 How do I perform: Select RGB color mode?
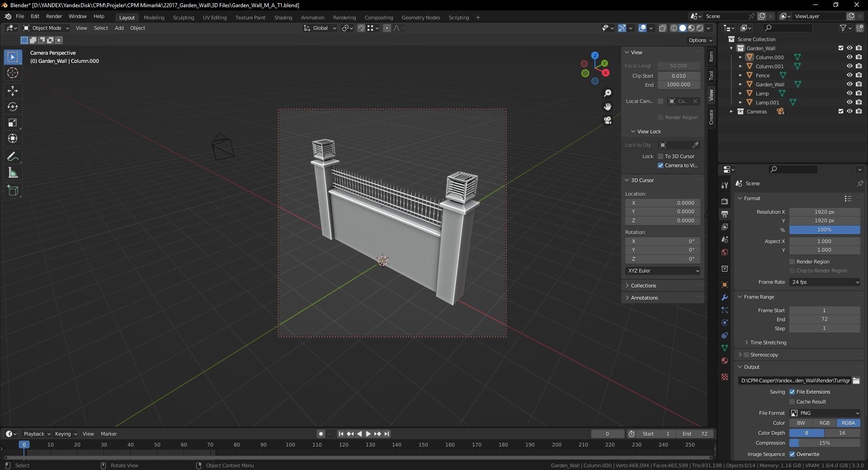point(825,423)
